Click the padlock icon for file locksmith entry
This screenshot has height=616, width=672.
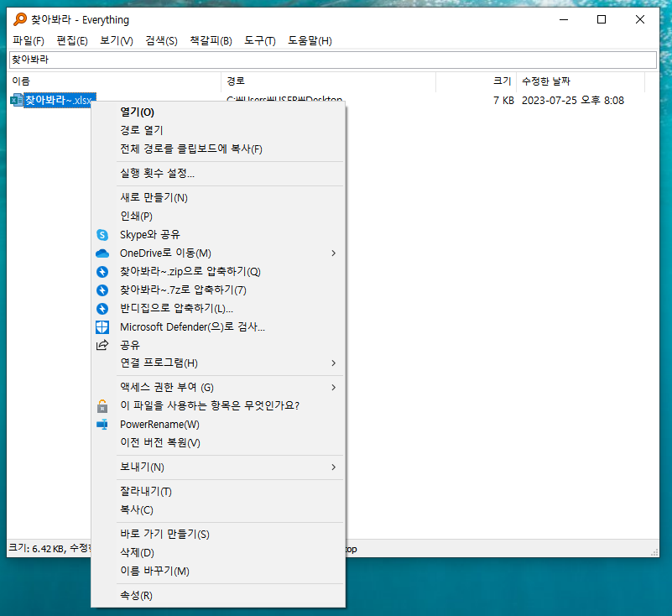click(102, 406)
